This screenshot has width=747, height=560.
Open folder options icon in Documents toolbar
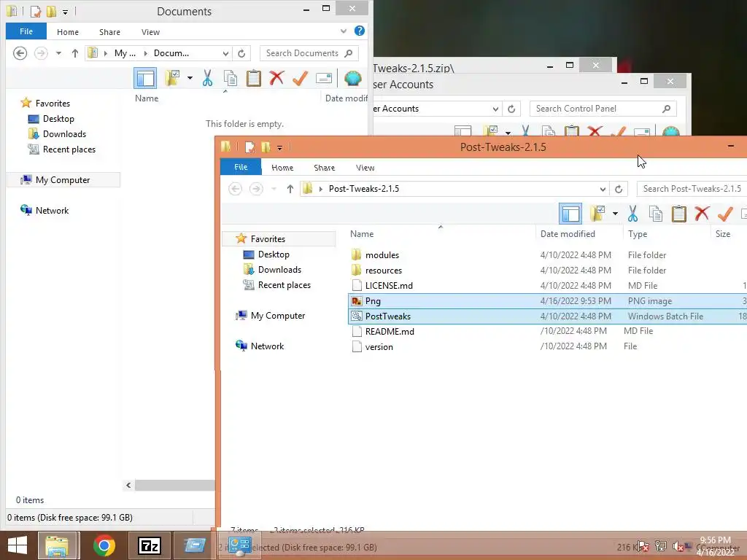[x=172, y=78]
